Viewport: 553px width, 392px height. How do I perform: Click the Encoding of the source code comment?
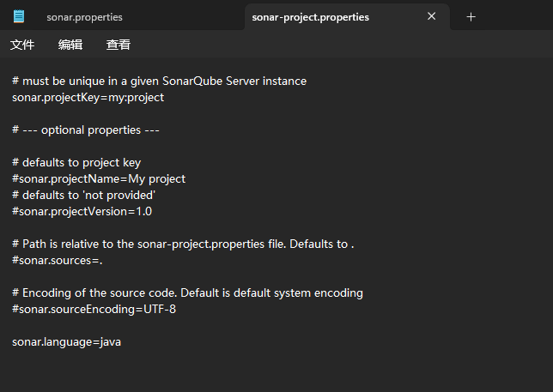[187, 292]
